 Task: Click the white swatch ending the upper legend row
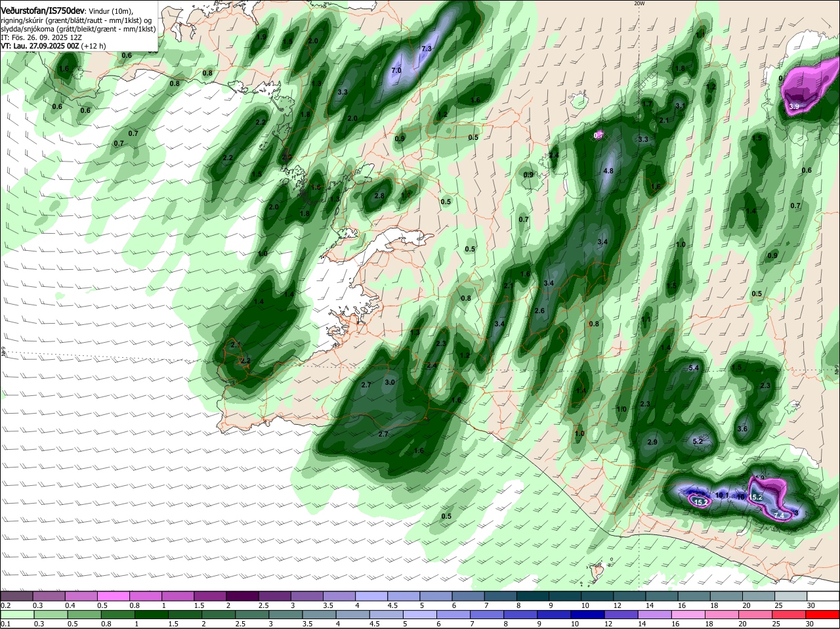point(823,596)
